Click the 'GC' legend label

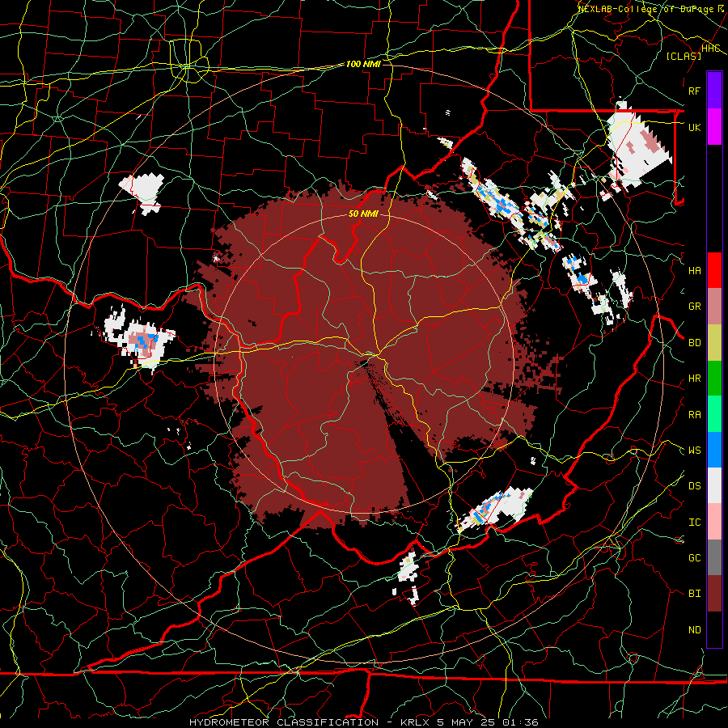[x=694, y=557]
